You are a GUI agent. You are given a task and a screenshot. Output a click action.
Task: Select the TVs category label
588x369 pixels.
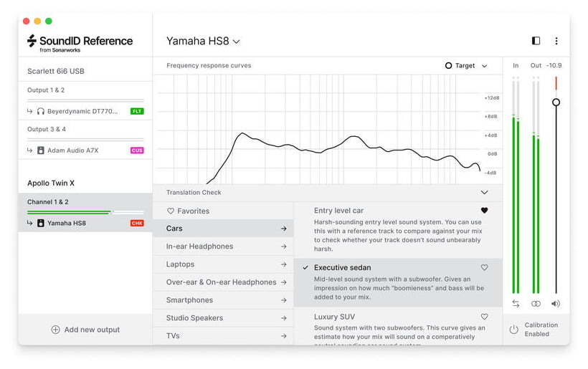point(173,336)
